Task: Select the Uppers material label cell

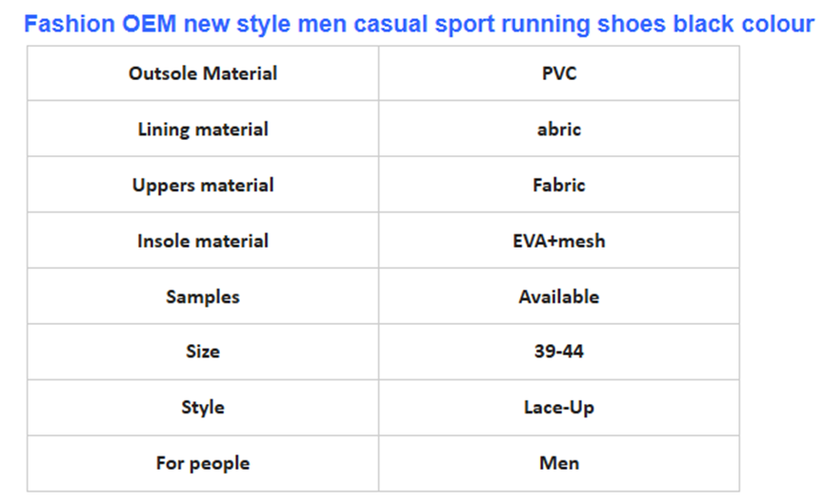Action: coord(203,185)
